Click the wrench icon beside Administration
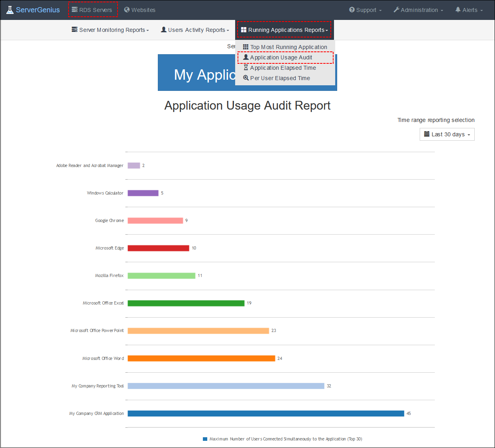Screen dimensions: 495x448 tap(396, 10)
